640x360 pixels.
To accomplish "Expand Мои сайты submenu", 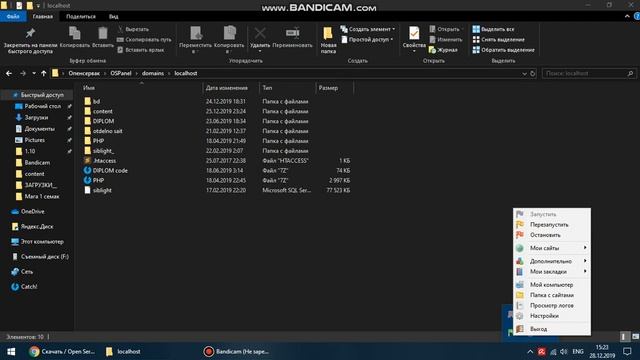I will (x=552, y=248).
